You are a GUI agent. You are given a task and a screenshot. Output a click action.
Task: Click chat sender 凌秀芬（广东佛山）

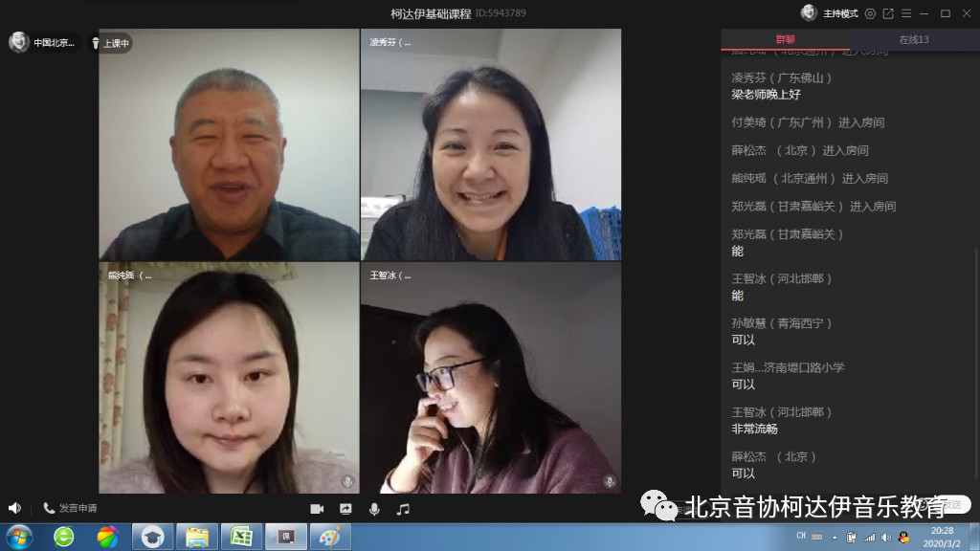click(x=781, y=78)
